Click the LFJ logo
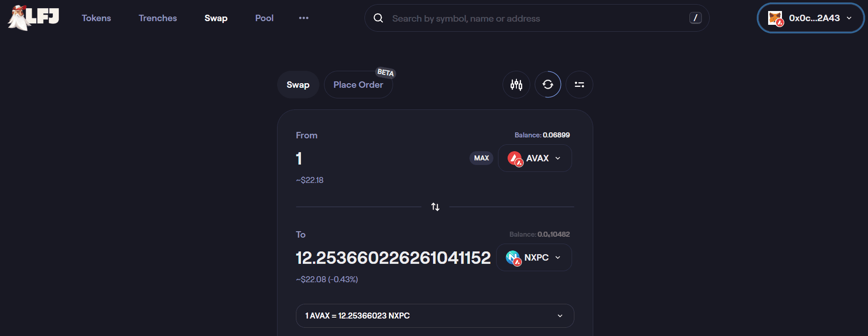The width and height of the screenshot is (868, 336). coord(34,18)
